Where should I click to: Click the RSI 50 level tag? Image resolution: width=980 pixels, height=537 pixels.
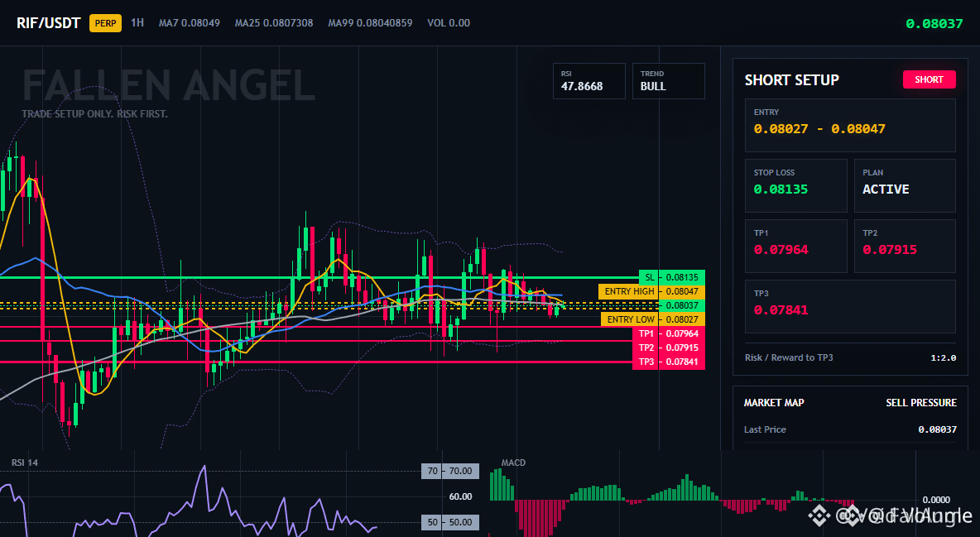[450, 522]
